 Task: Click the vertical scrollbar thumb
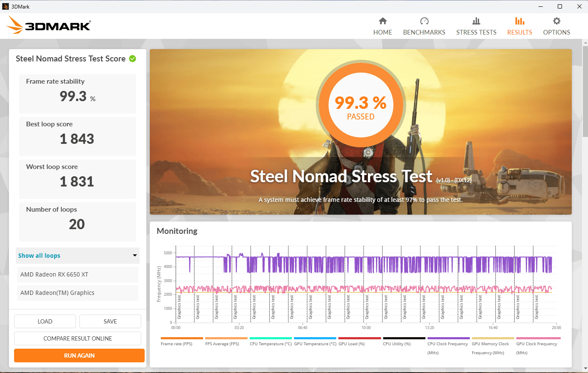(x=585, y=92)
